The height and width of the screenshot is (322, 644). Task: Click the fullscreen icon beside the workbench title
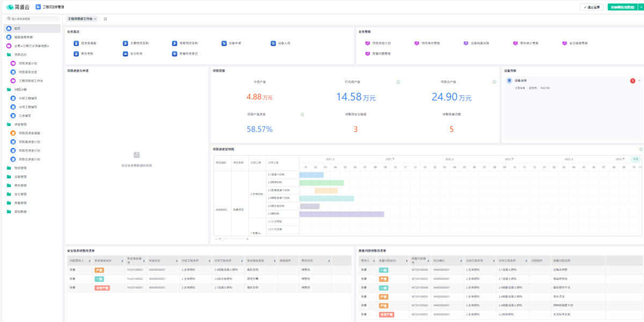pos(105,19)
